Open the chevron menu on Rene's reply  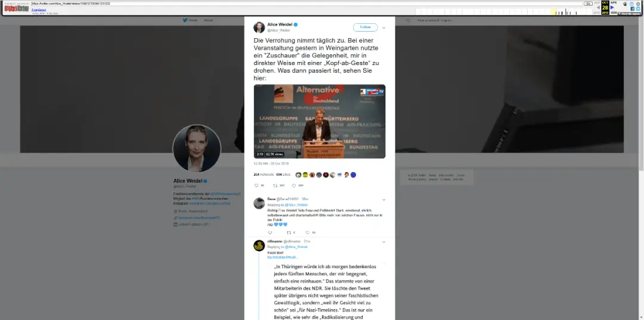384,200
